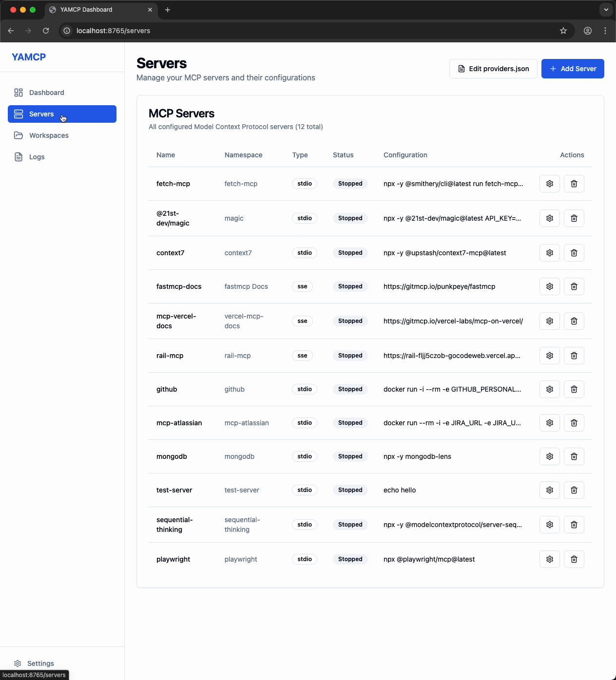
Task: Click the sse badge for rail-mcp
Action: pos(302,356)
